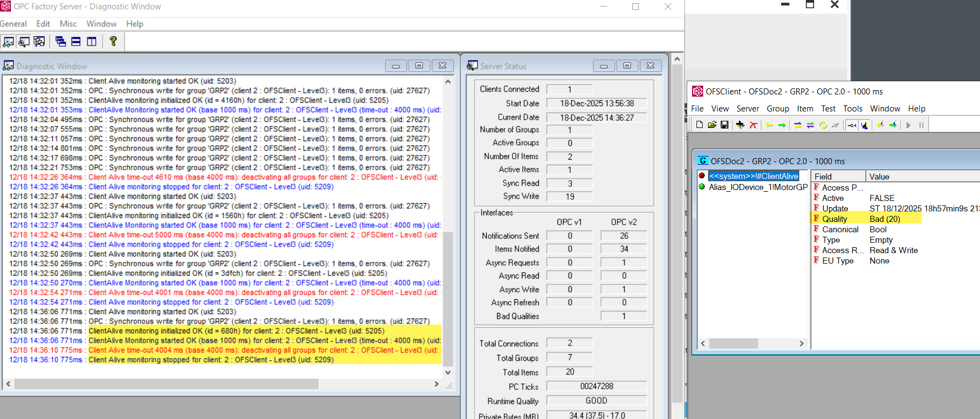Click the green right arrow icon without the i
The height and width of the screenshot is (419, 980).
782,125
